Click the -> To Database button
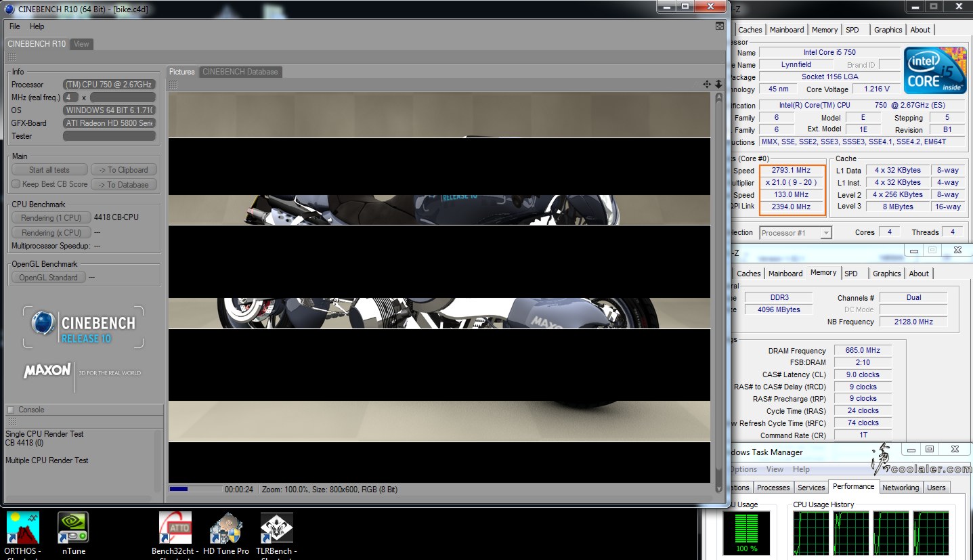 click(124, 184)
